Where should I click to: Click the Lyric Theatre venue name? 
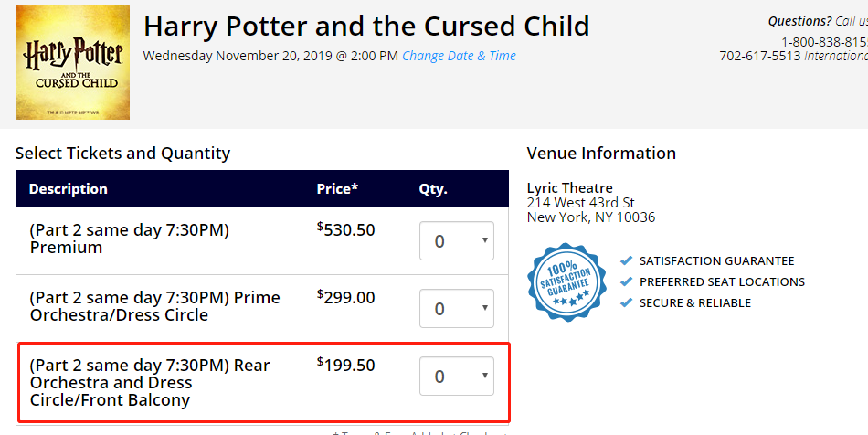tap(569, 187)
